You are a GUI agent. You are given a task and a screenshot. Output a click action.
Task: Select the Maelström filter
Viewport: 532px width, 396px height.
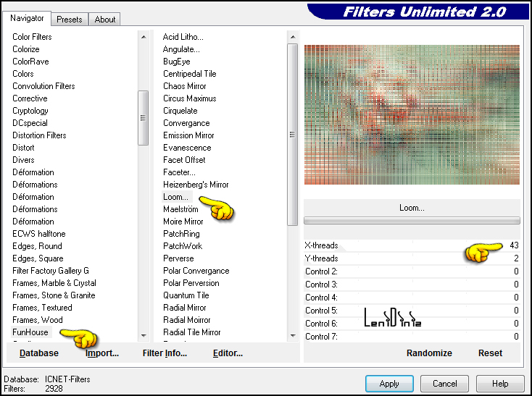point(180,209)
